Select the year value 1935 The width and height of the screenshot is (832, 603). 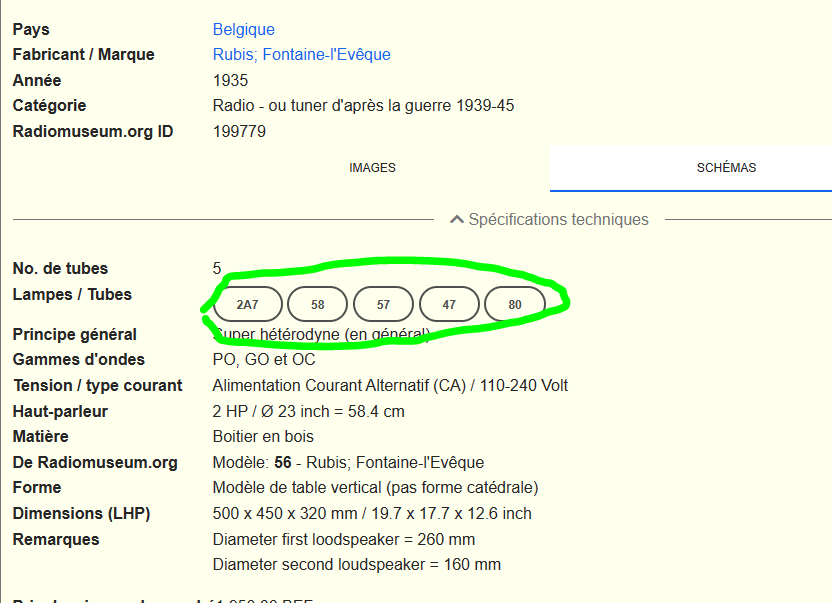tap(230, 80)
